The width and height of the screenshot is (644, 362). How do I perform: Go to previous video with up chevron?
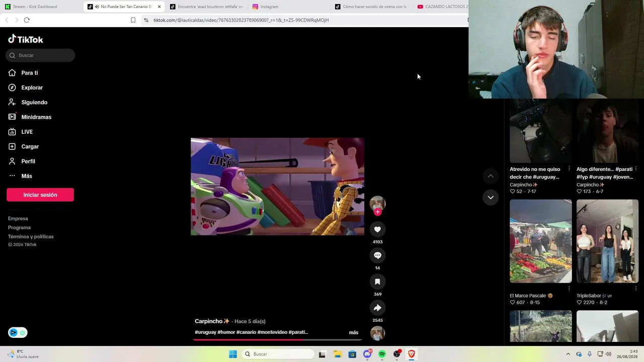tap(491, 176)
